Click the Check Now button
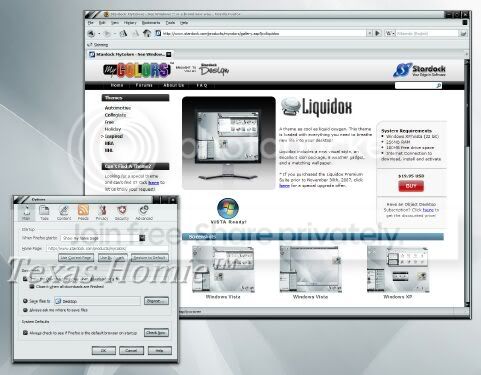Image resolution: width=481 pixels, height=375 pixels. (x=156, y=333)
